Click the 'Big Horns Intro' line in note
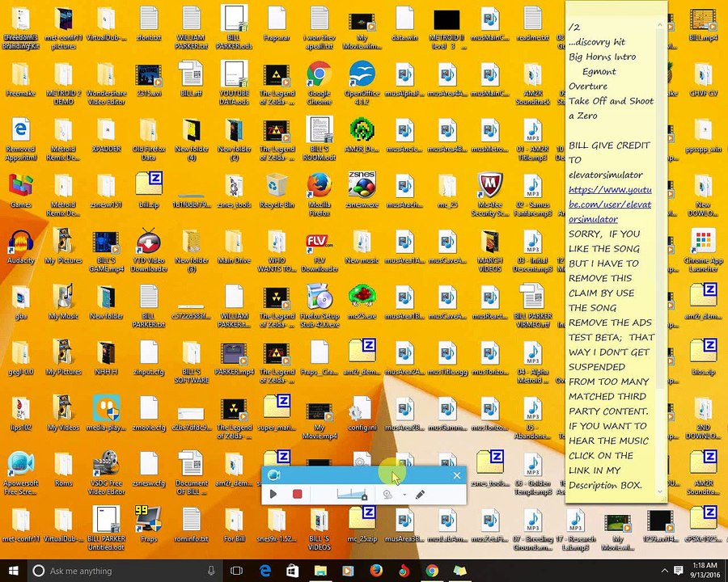This screenshot has height=582, width=728. point(602,57)
